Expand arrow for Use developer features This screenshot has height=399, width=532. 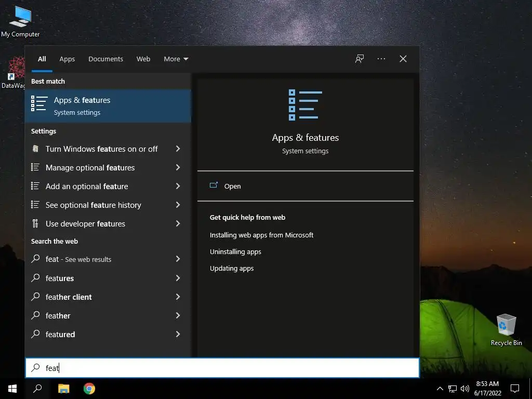178,223
